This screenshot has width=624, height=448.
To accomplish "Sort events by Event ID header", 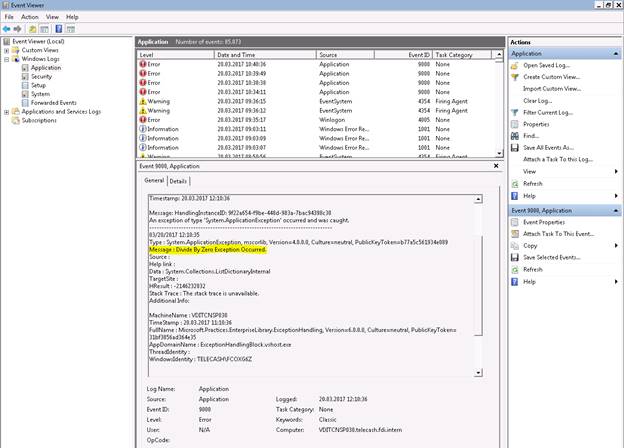I will (x=403, y=55).
